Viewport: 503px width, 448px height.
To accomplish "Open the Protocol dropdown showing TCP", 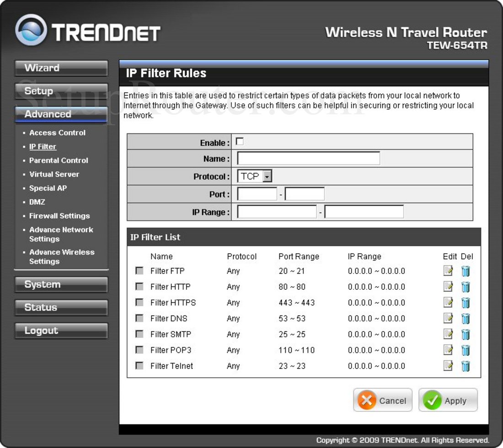I will coord(254,176).
